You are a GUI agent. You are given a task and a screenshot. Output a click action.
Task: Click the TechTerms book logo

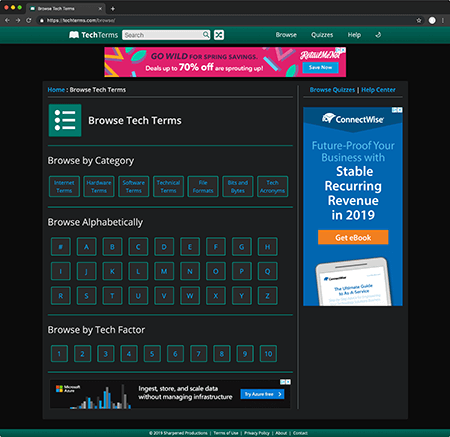[x=74, y=35]
